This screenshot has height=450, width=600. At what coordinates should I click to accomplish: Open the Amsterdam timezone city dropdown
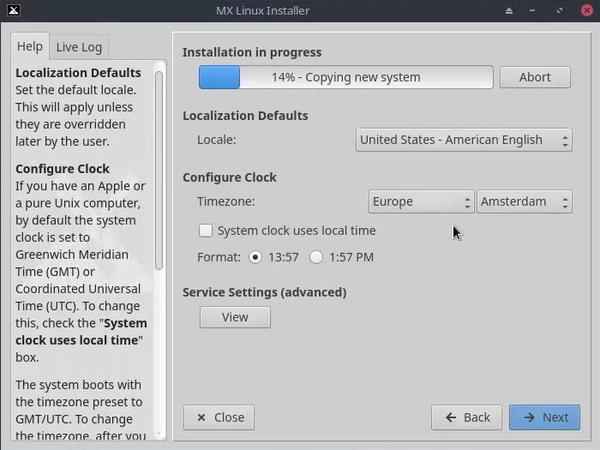524,202
